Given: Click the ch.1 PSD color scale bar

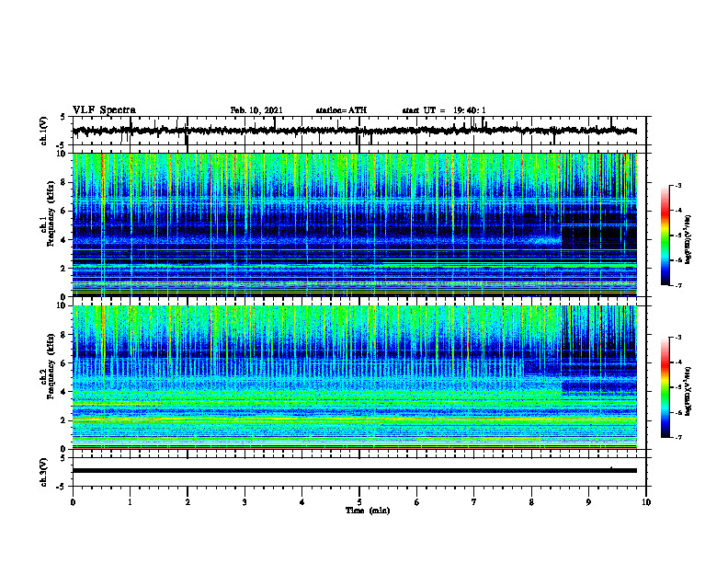Looking at the screenshot, I should 665,236.
